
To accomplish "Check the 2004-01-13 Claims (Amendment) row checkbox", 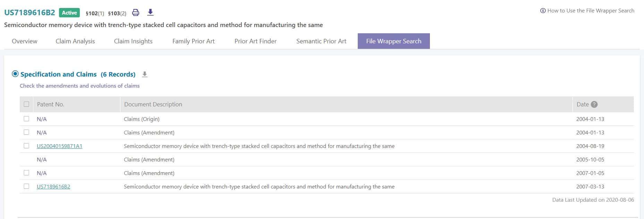I will pyautogui.click(x=26, y=132).
